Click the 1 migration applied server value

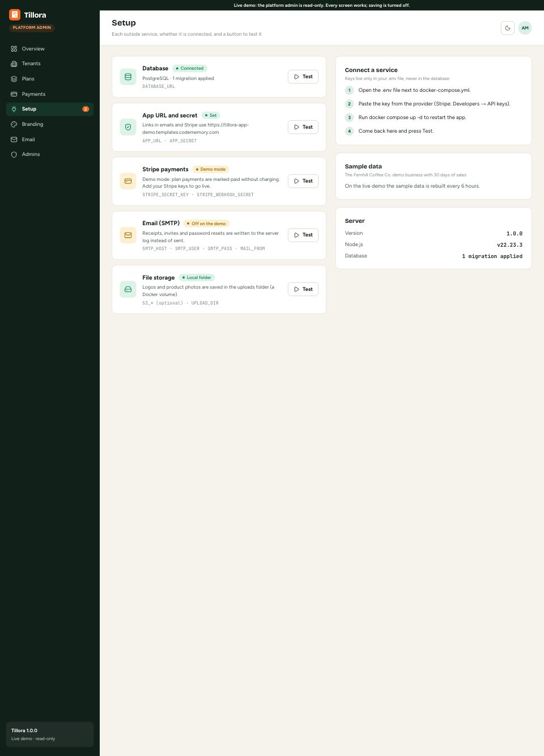coord(492,256)
